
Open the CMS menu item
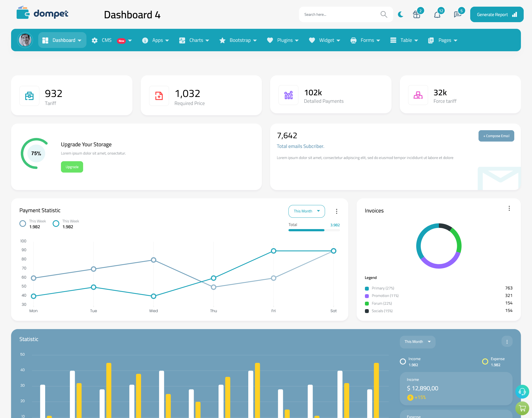pos(111,40)
